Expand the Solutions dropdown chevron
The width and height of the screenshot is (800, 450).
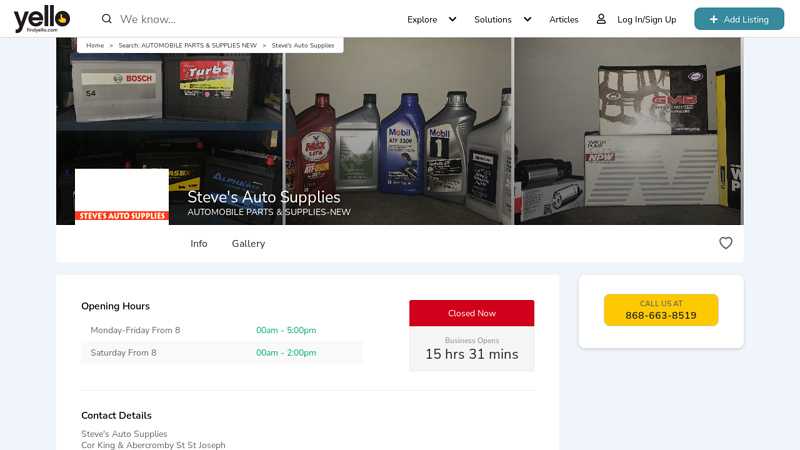click(x=527, y=19)
